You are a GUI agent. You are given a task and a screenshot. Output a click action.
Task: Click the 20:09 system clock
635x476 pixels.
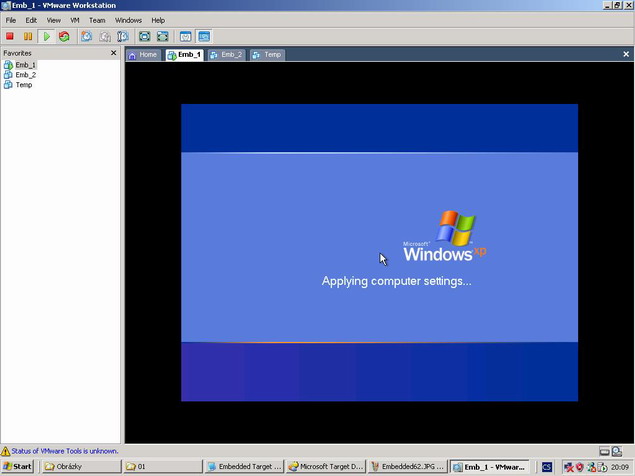click(620, 467)
